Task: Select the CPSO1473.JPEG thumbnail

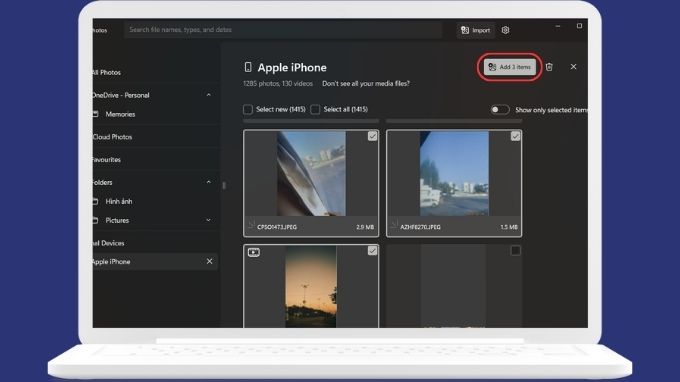Action: pos(311,174)
